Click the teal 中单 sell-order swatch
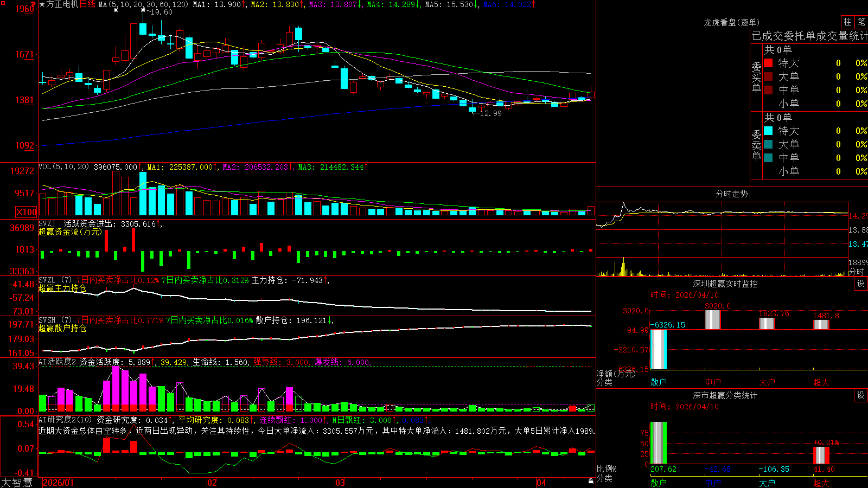 tap(768, 157)
